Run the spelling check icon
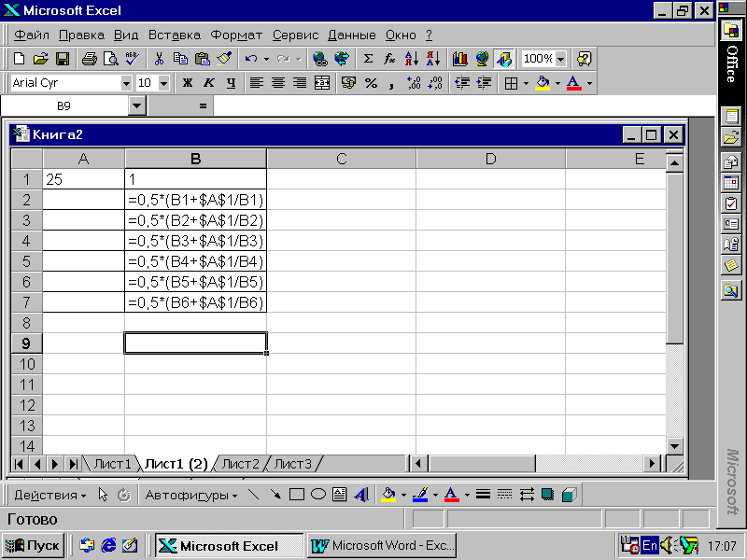The image size is (747, 560). click(132, 59)
